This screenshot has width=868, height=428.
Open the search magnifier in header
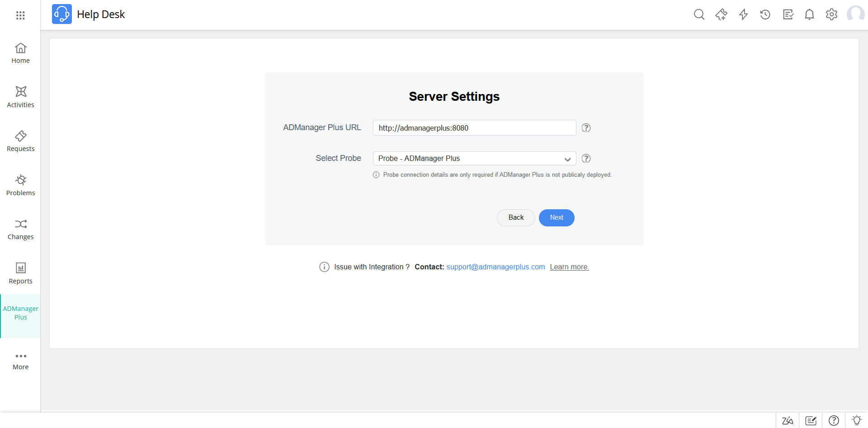699,14
